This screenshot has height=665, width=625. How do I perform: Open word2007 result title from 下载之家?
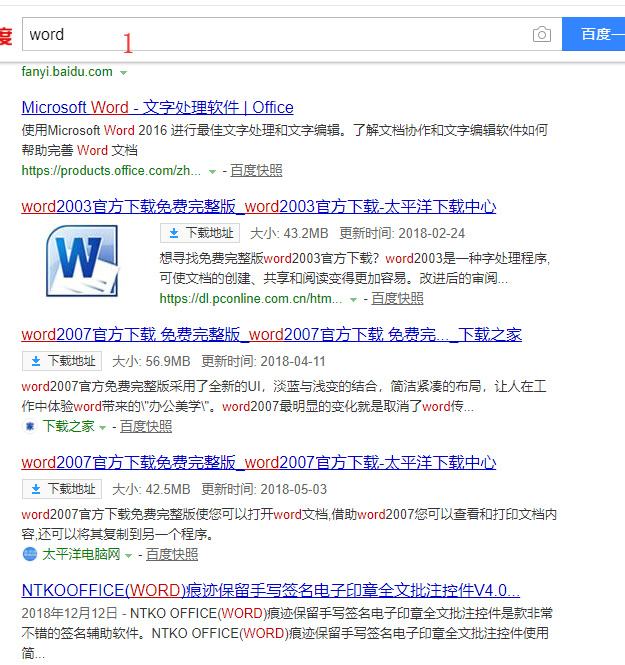[x=271, y=335]
